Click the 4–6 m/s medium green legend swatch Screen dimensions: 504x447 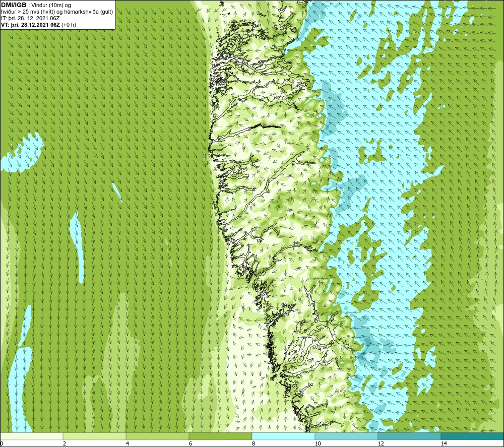[x=157, y=436]
